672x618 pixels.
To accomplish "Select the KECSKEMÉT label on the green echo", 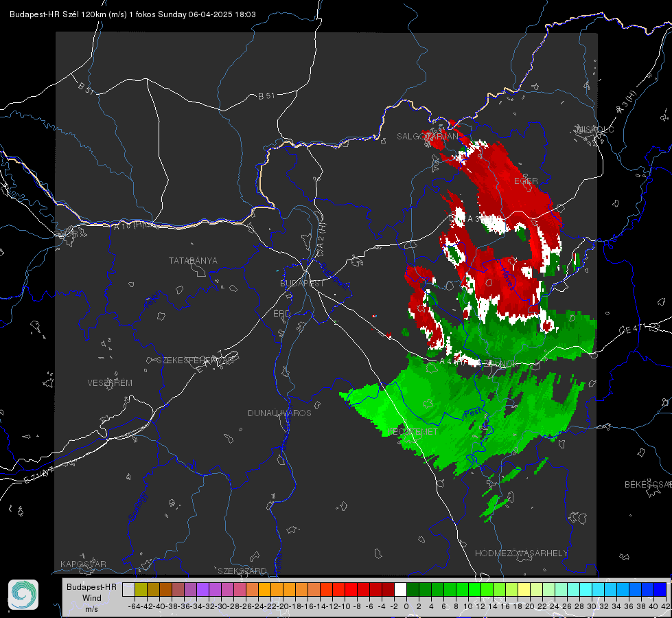I will pyautogui.click(x=413, y=432).
